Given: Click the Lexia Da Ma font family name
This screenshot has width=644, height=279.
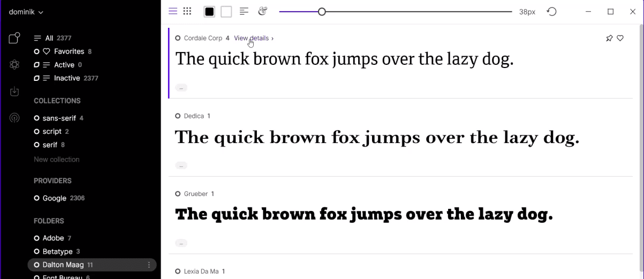Looking at the screenshot, I should coord(201,272).
